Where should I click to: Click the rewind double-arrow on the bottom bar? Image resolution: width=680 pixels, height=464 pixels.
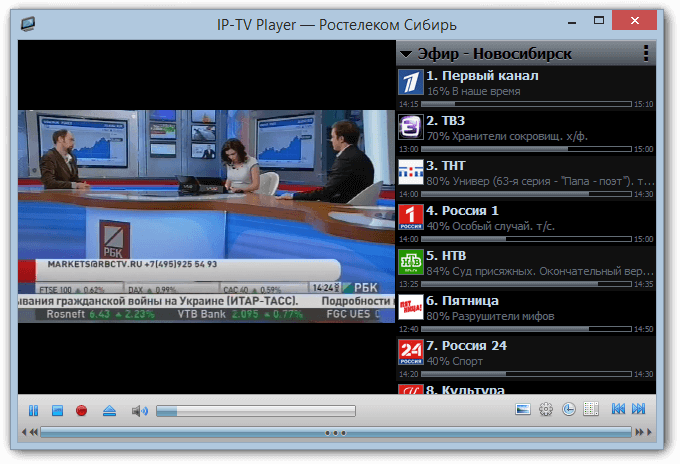click(x=33, y=432)
